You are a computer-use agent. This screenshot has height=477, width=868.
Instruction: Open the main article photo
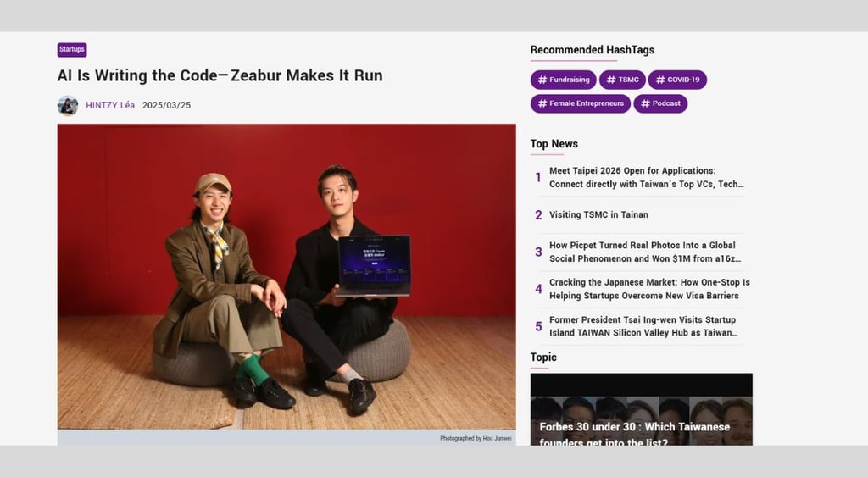pos(287,276)
